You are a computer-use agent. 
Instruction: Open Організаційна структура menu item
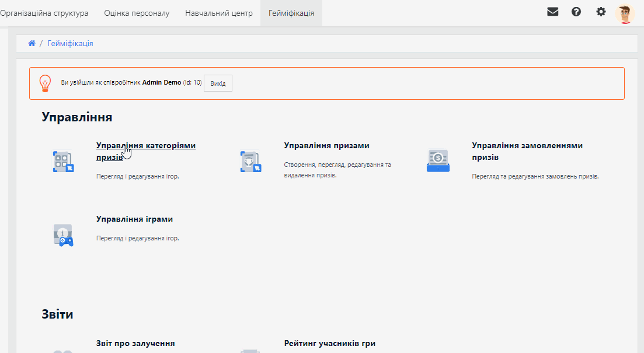pos(44,13)
